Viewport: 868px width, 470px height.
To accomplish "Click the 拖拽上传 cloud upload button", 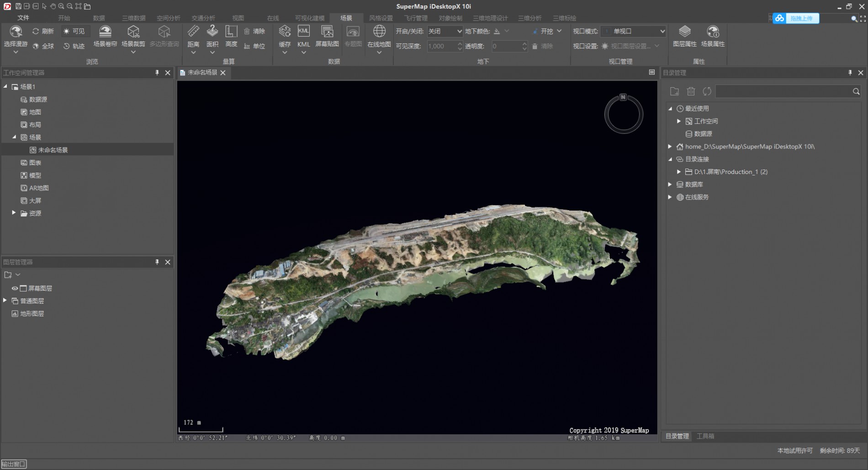I will click(x=796, y=18).
